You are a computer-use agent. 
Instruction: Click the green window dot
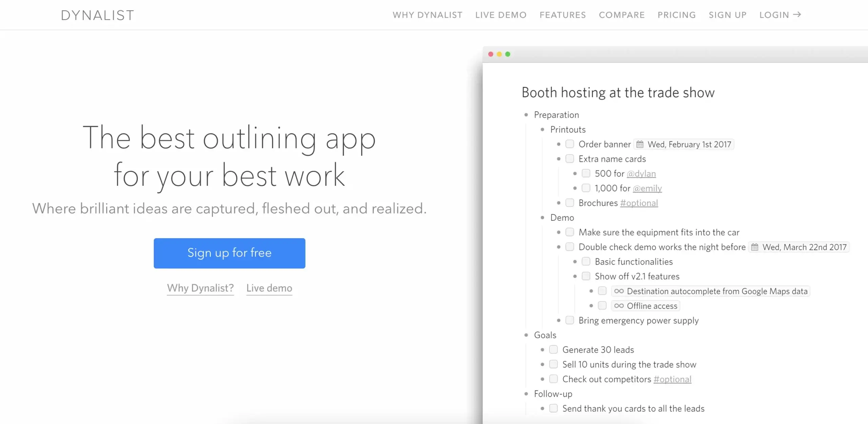(x=508, y=54)
